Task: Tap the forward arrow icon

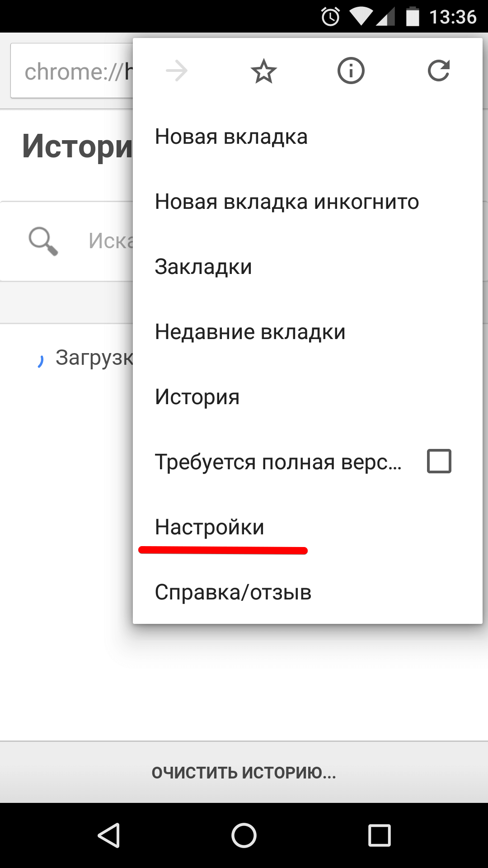Action: 177,71
